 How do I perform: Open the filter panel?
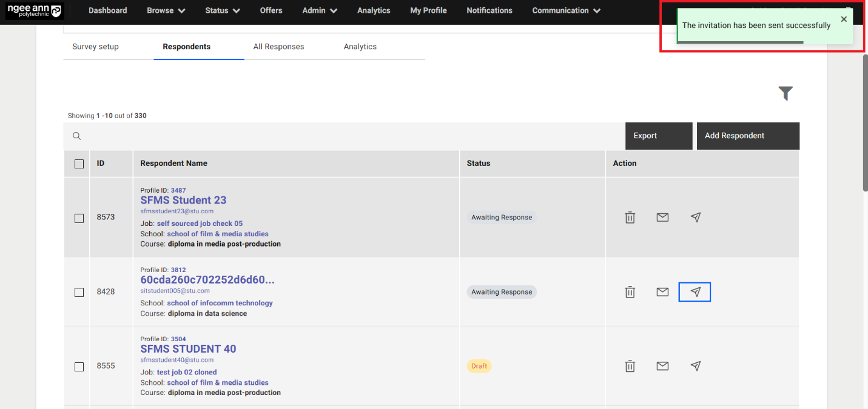point(786,94)
